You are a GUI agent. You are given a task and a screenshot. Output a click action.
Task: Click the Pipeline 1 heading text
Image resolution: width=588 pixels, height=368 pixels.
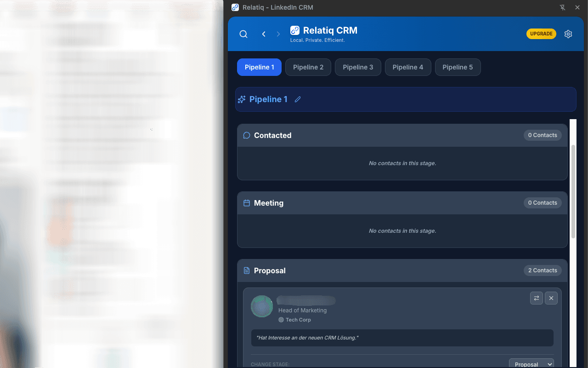click(268, 99)
